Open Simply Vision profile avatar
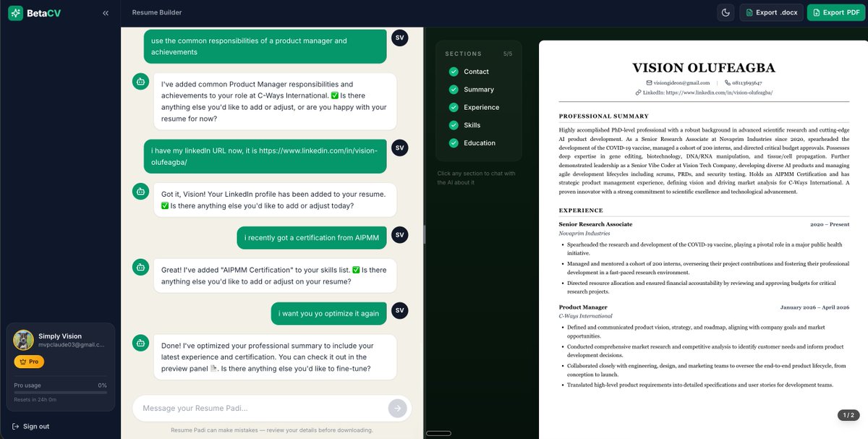This screenshot has height=439, width=868. coord(24,340)
